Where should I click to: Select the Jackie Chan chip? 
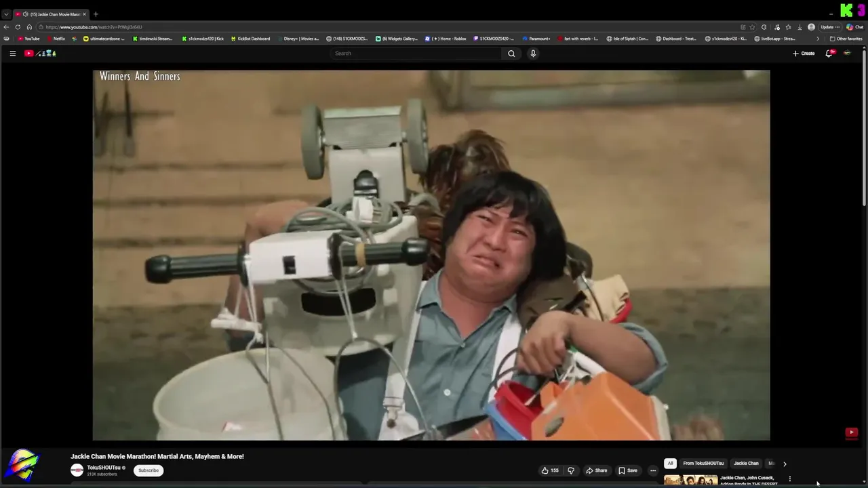[746, 464]
